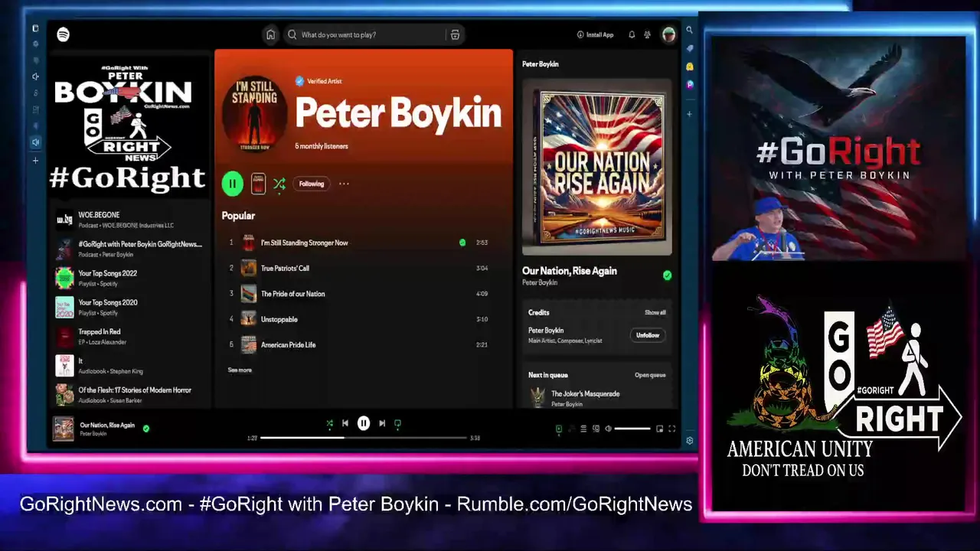Toggle saved checkmark beside Our Nation, Rise Again heading
Screen dimensions: 980x551
pyautogui.click(x=667, y=275)
